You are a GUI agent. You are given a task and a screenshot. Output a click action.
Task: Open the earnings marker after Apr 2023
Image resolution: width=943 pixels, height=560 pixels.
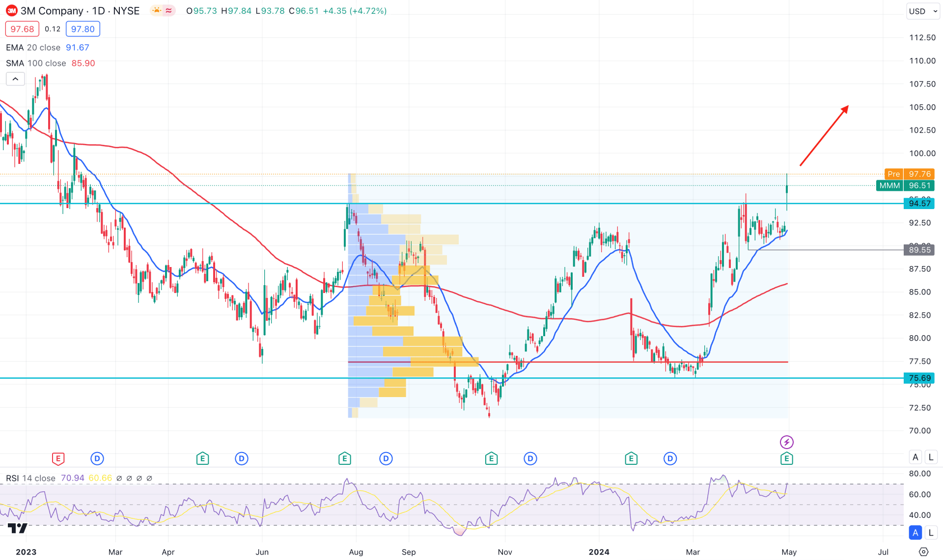[x=202, y=459]
